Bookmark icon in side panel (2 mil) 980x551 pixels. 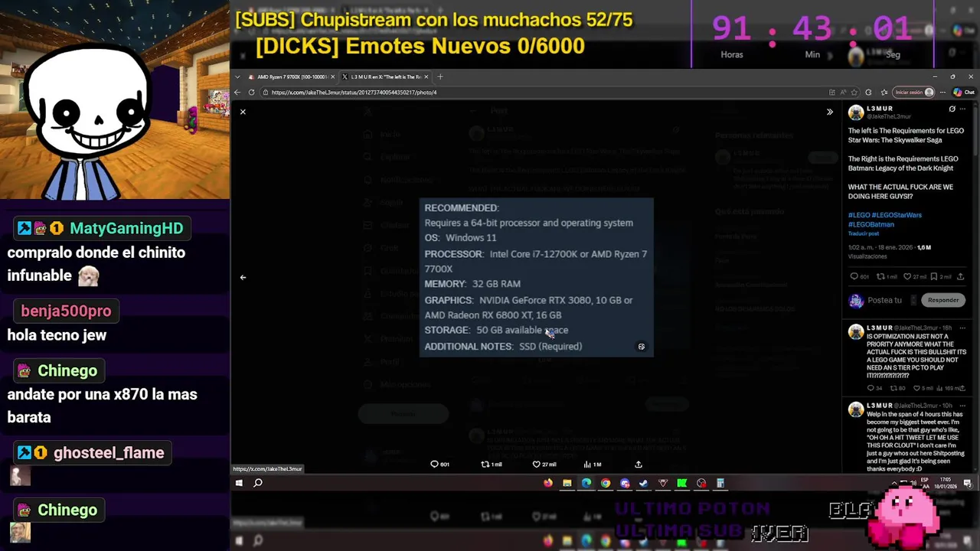click(x=933, y=276)
